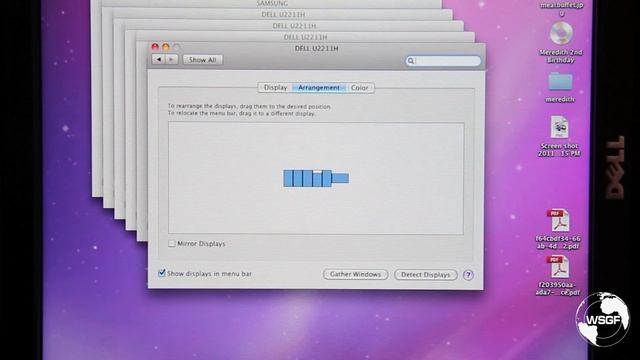The height and width of the screenshot is (360, 640).
Task: Click the Detect Displays button
Action: point(425,275)
